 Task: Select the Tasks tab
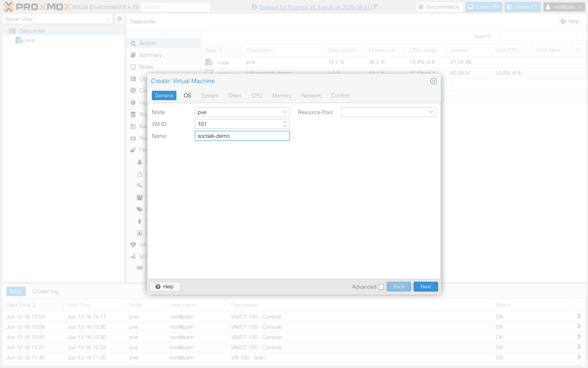pos(16,291)
